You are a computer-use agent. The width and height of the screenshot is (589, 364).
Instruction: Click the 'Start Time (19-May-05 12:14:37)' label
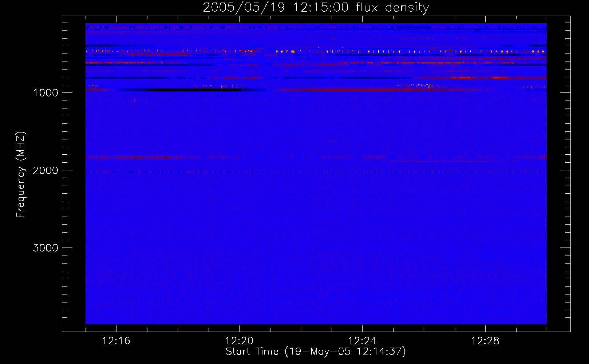pyautogui.click(x=316, y=352)
